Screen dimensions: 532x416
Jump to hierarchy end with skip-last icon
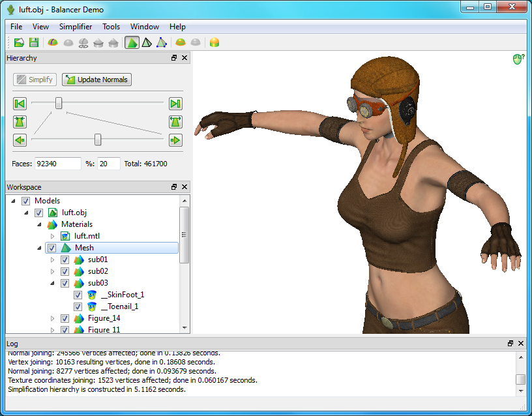(x=175, y=104)
